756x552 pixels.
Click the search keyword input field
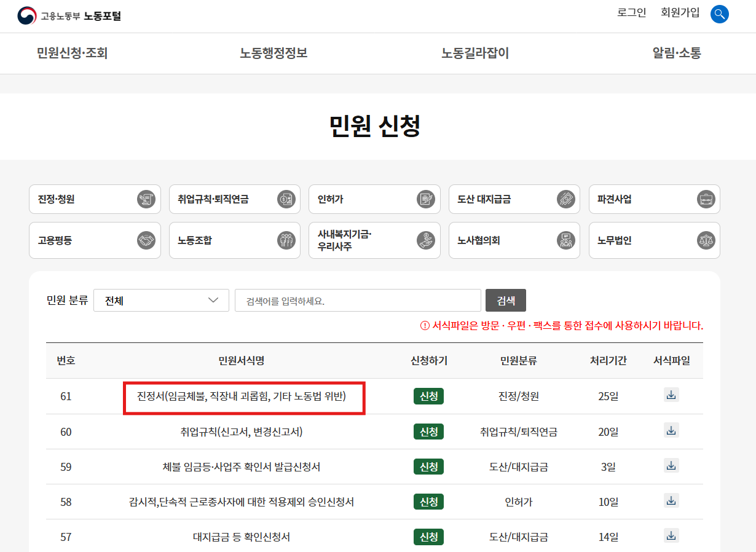pos(358,300)
